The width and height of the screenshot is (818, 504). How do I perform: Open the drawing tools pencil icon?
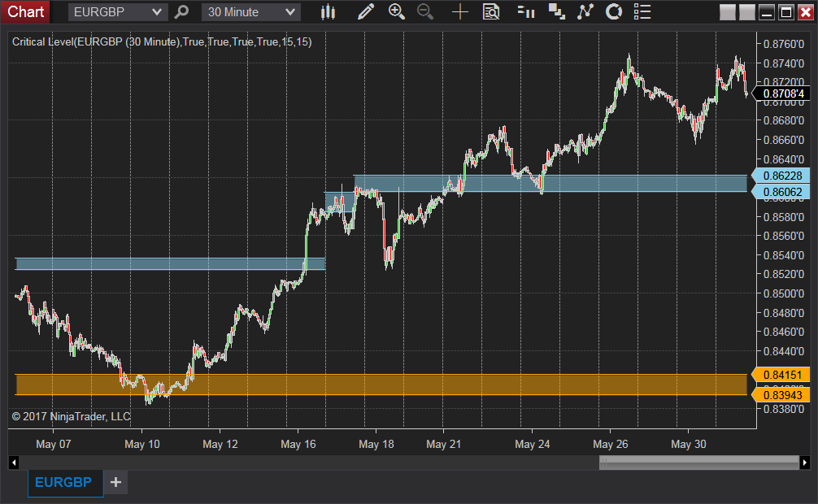[366, 12]
